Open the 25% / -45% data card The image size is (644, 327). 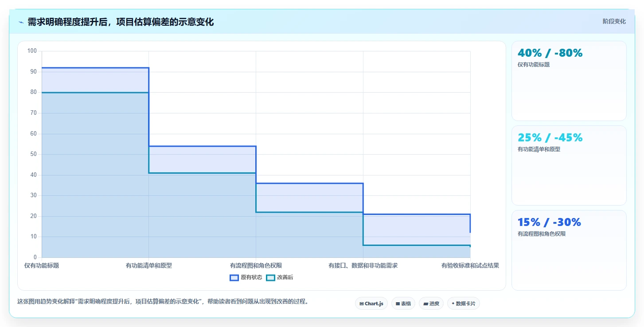point(569,165)
